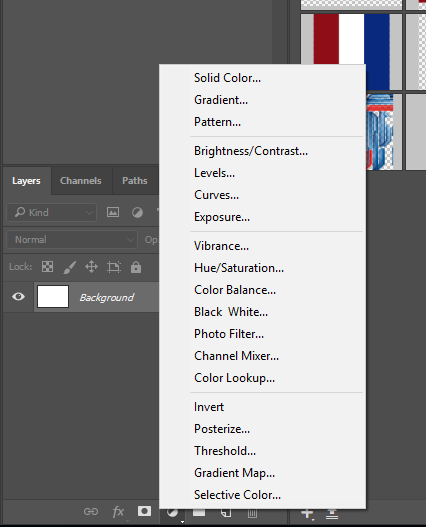Open the fx layer style icon
The width and height of the screenshot is (426, 527).
point(118,512)
